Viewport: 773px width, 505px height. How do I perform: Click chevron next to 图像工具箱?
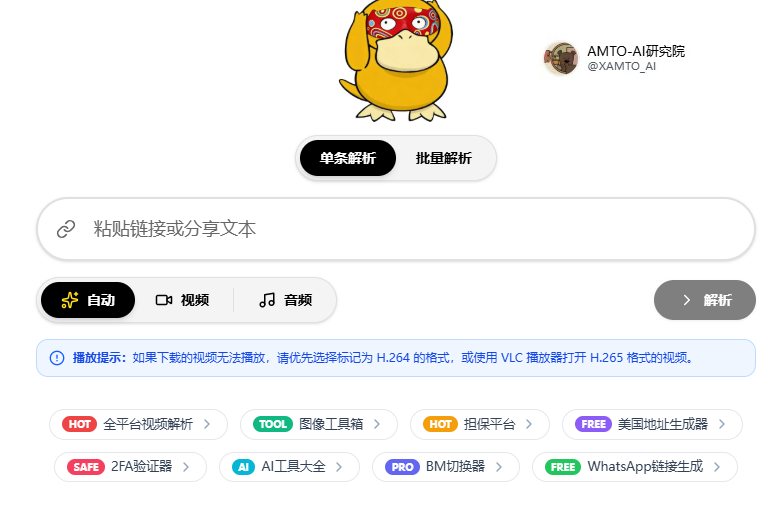(377, 424)
